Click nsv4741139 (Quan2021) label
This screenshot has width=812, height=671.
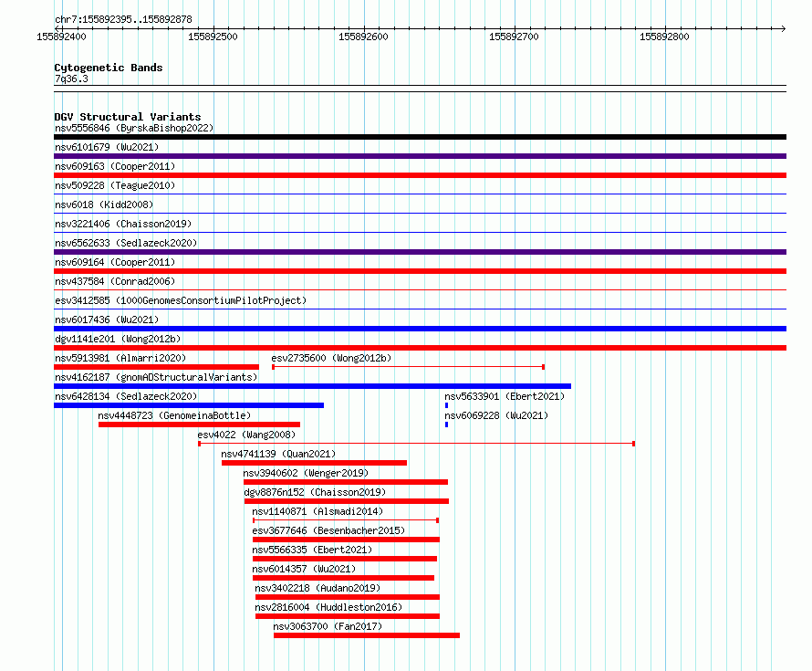pos(278,454)
